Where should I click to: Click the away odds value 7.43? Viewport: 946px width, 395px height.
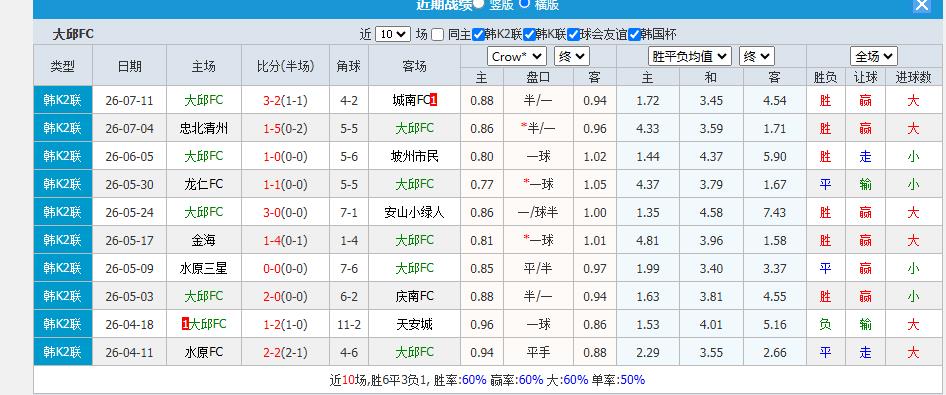[x=775, y=212]
